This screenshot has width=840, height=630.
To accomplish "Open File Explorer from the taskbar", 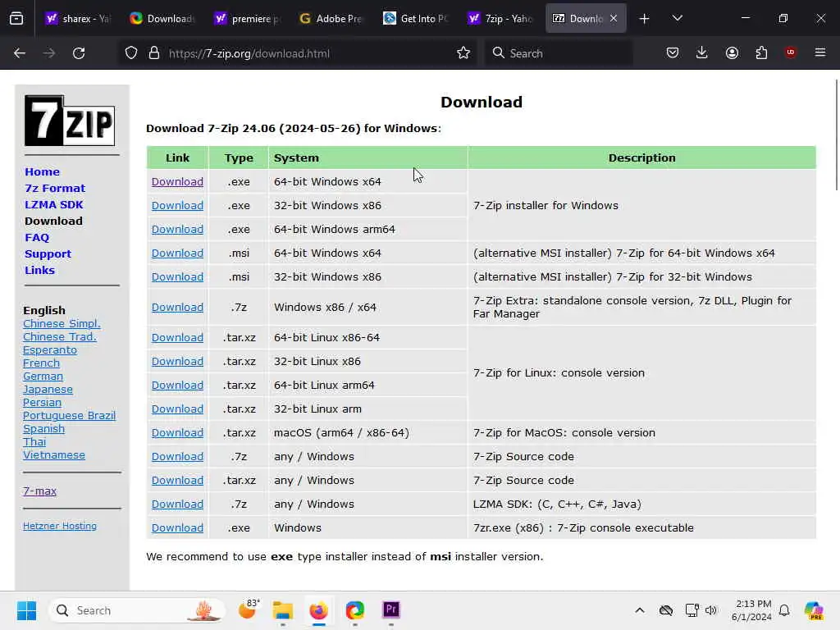I will pyautogui.click(x=283, y=610).
